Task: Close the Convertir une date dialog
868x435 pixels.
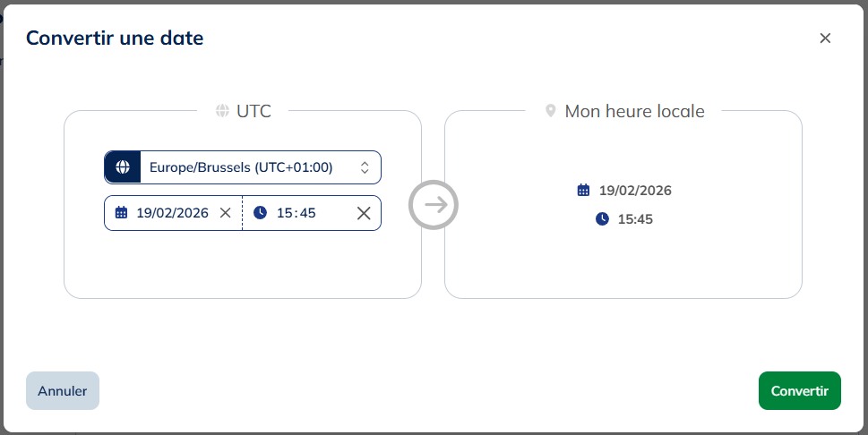Action: pyautogui.click(x=825, y=38)
